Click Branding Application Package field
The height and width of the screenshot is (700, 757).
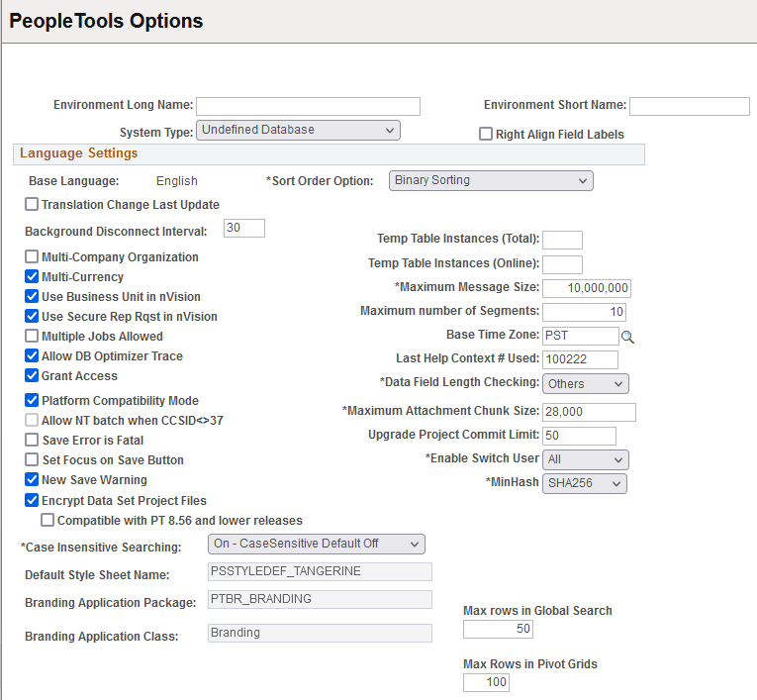tap(320, 600)
